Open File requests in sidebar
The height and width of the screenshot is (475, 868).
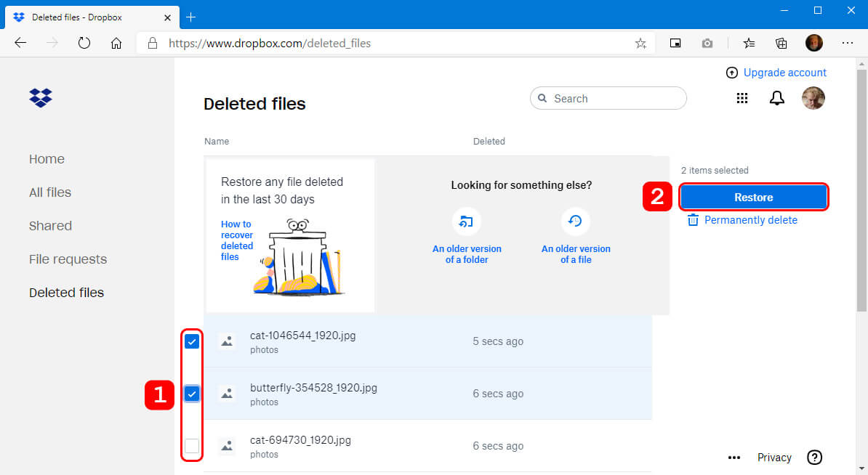point(68,259)
